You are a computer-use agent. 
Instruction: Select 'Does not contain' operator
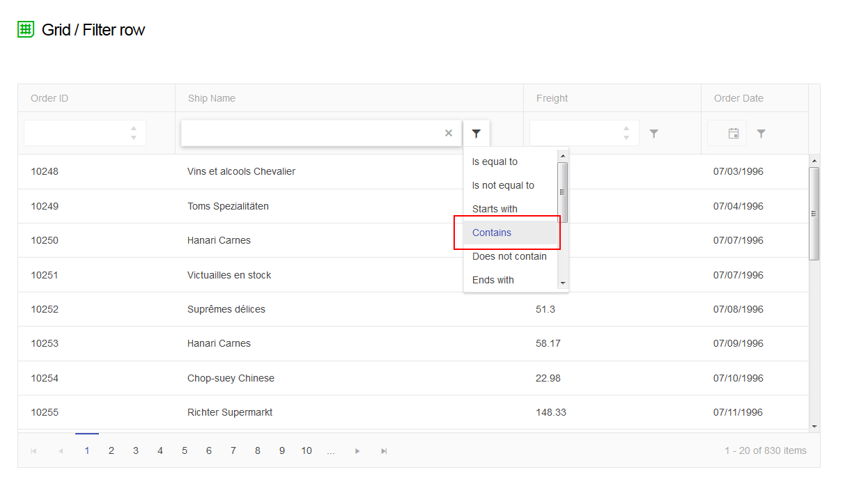click(509, 256)
